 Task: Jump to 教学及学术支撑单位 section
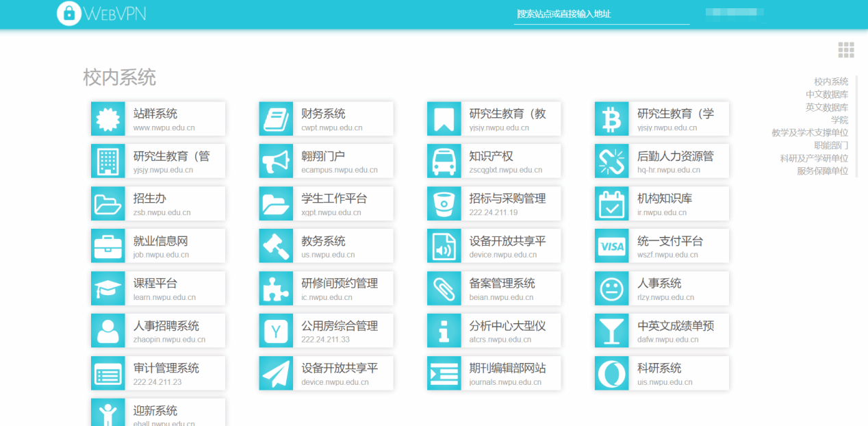(x=810, y=133)
